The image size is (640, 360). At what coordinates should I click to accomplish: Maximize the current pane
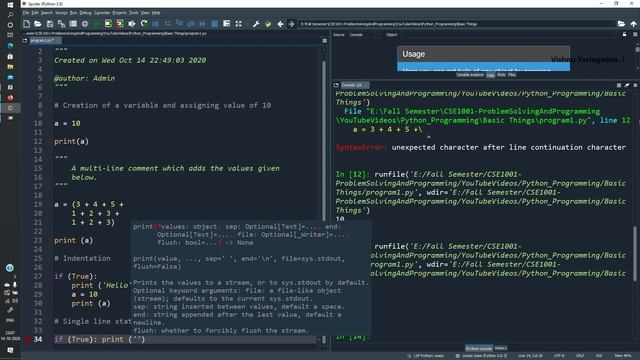(x=227, y=24)
